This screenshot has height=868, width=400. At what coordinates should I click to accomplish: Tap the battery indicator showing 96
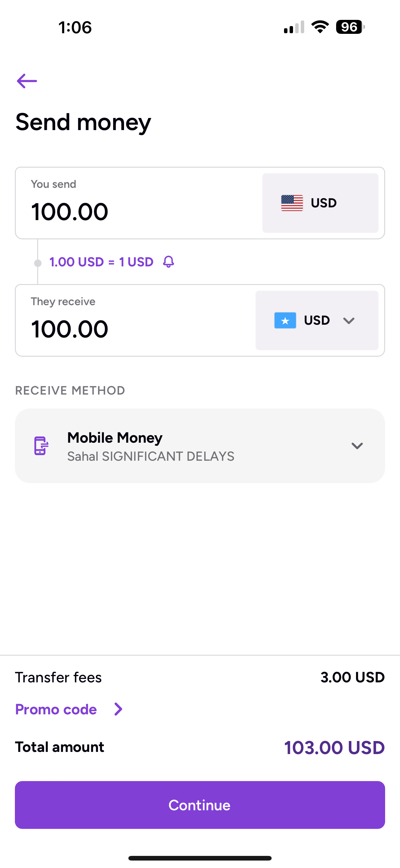pyautogui.click(x=350, y=27)
